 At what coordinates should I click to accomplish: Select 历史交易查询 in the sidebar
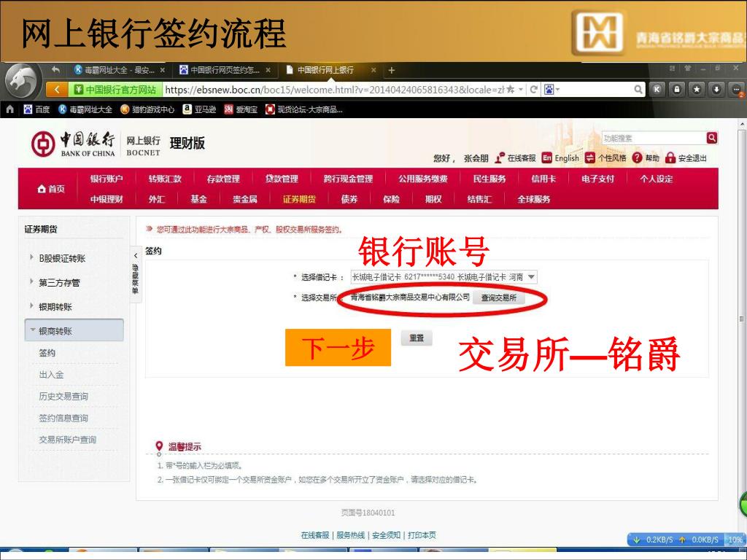point(63,396)
